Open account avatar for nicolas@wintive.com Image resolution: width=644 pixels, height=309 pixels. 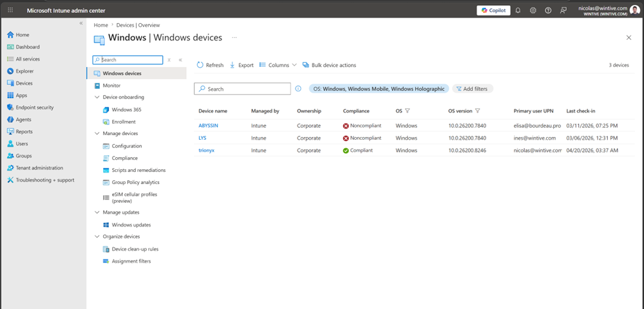(x=636, y=10)
